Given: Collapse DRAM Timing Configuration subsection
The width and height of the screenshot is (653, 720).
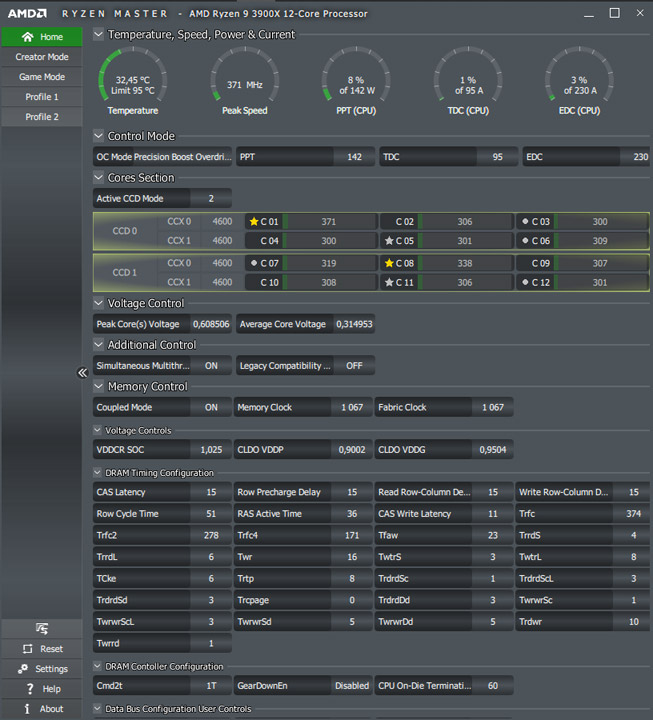Looking at the screenshot, I should point(97,472).
